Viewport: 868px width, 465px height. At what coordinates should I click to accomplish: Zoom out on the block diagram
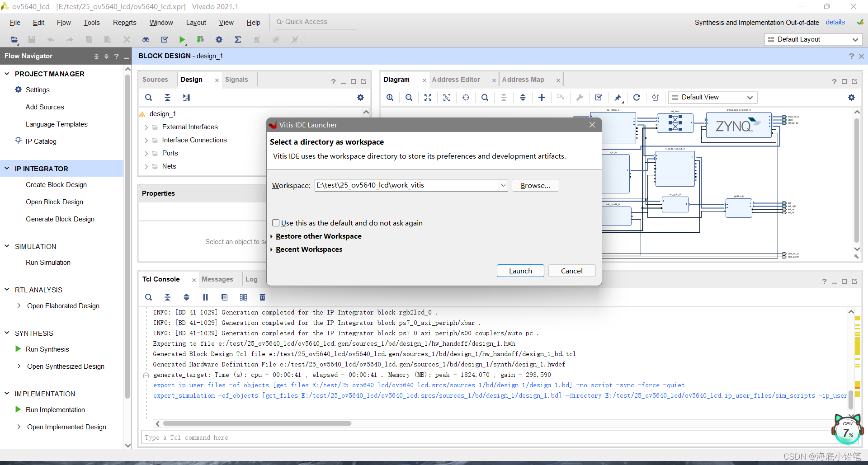point(409,97)
